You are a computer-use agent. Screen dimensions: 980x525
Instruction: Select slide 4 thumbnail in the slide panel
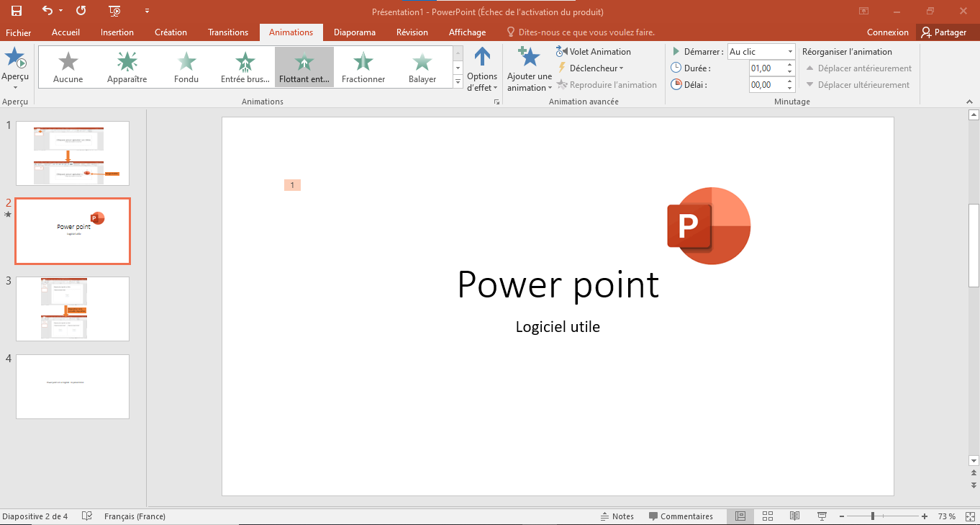(73, 387)
